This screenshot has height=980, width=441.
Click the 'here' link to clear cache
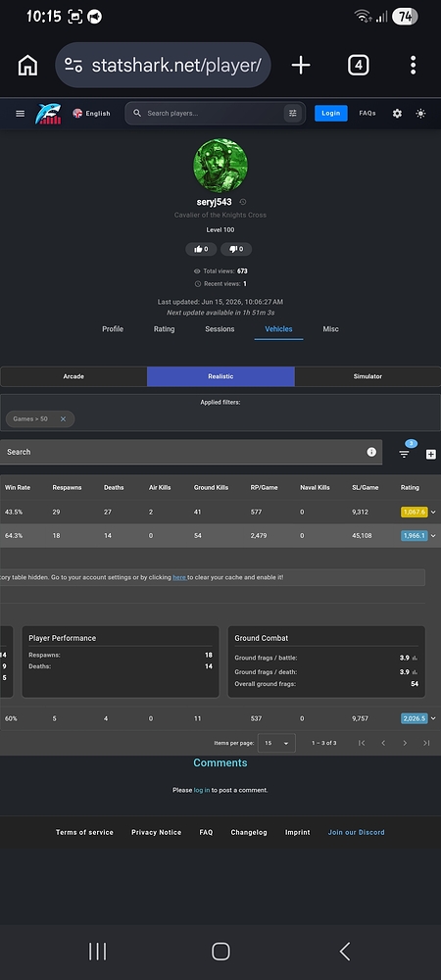point(179,577)
